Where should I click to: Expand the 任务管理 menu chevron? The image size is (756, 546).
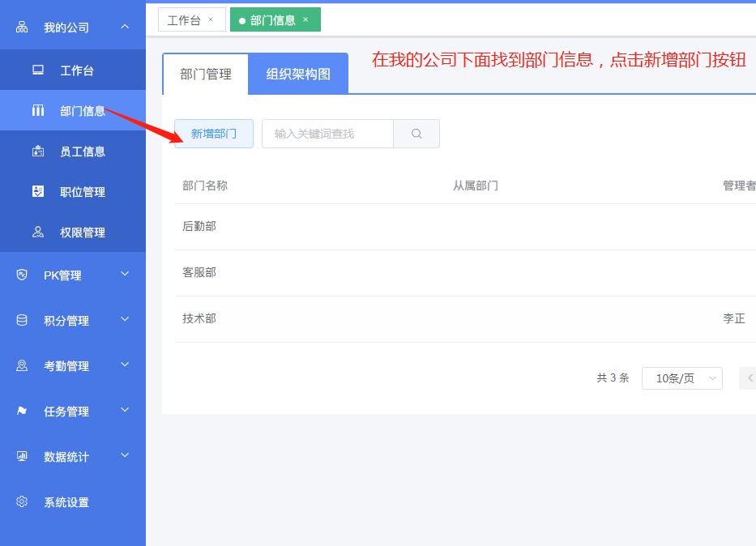point(125,410)
